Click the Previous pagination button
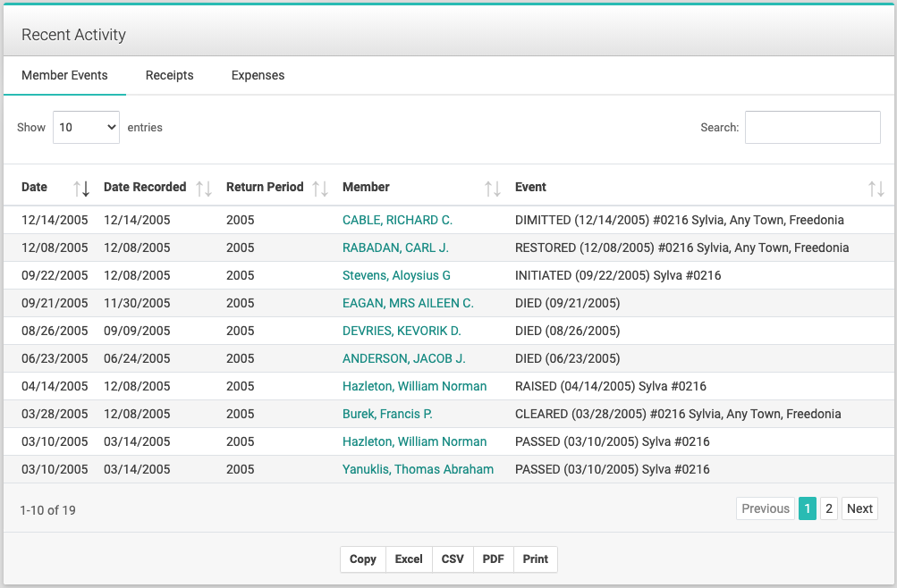Viewport: 897px width, 588px height. [x=766, y=508]
